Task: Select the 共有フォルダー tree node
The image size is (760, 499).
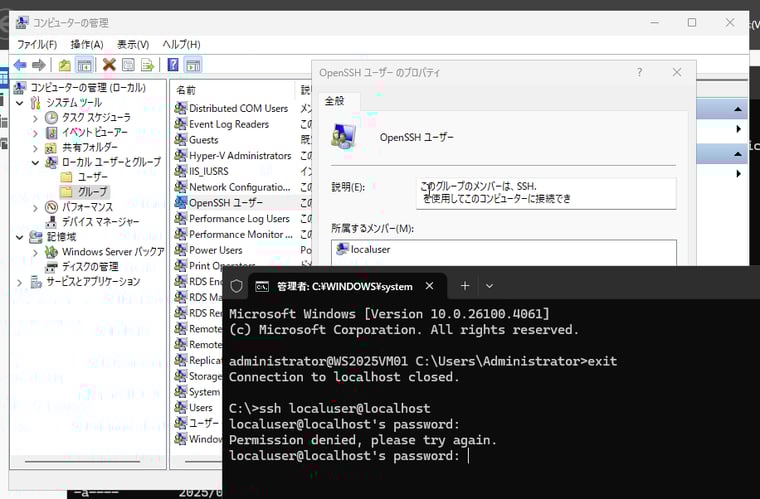Action: [90, 147]
